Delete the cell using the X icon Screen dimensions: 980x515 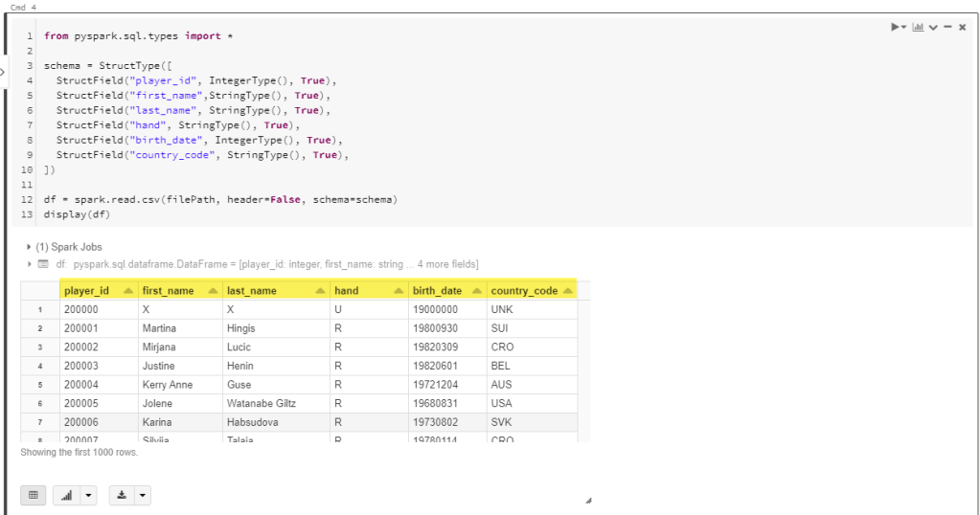click(x=962, y=28)
